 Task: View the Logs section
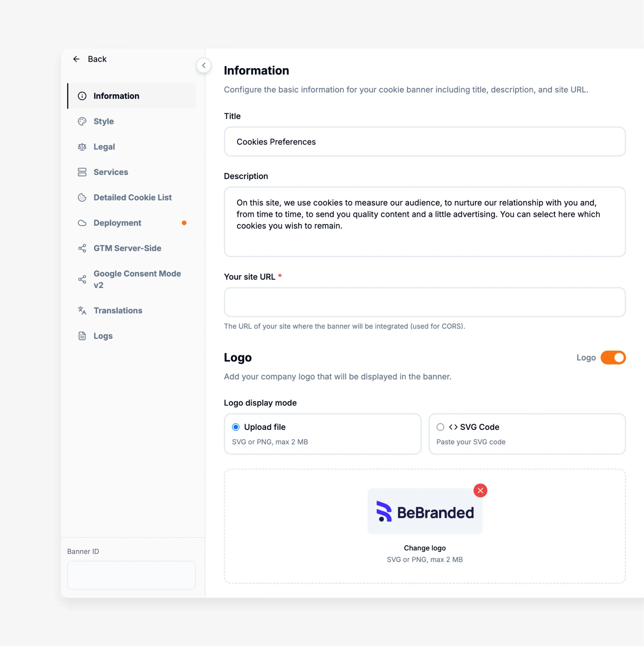tap(132, 336)
